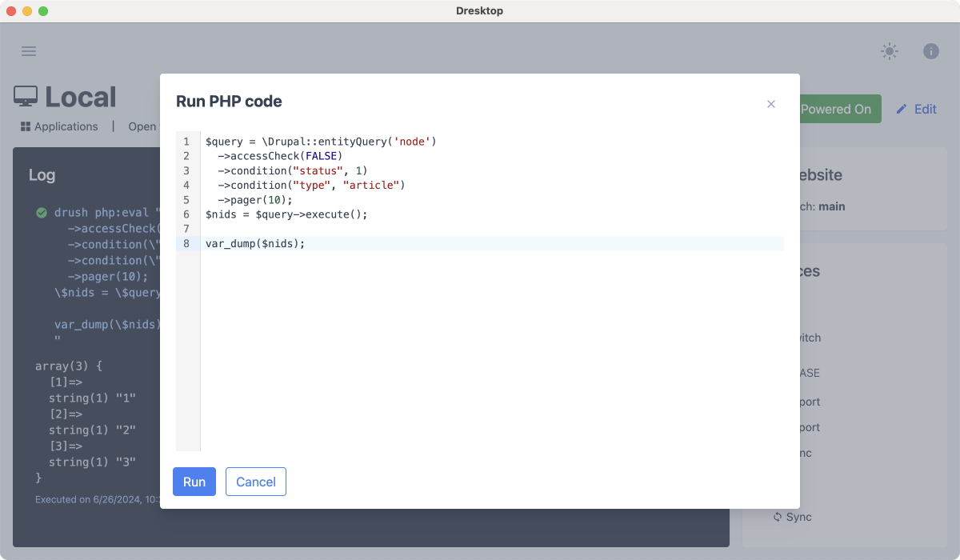This screenshot has width=960, height=560.
Task: Click the Sync refresh icon at bottom right
Action: 777,517
